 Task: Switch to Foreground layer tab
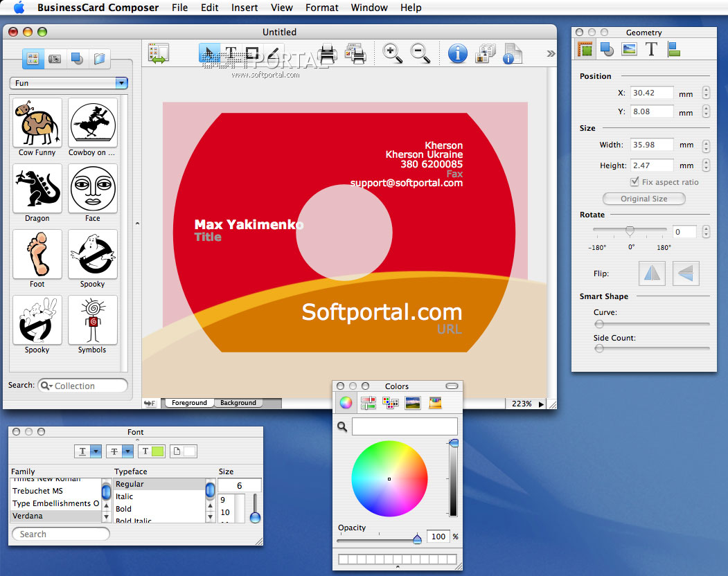click(x=189, y=403)
